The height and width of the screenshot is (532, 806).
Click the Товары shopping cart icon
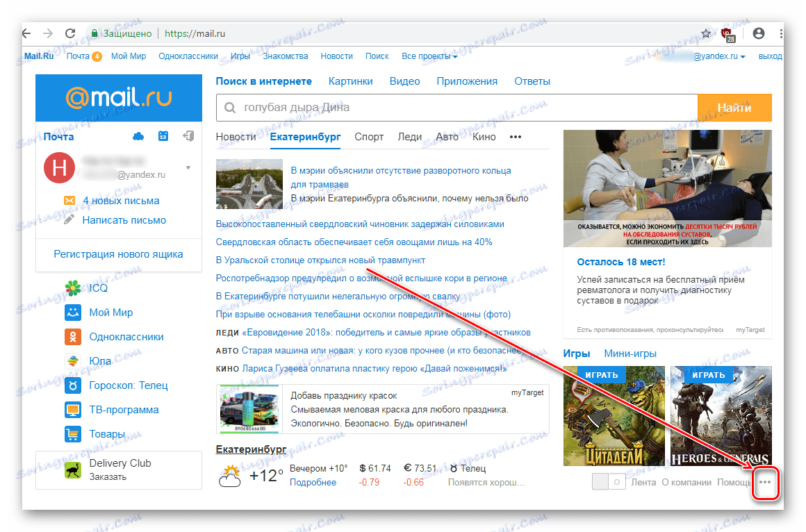[73, 434]
